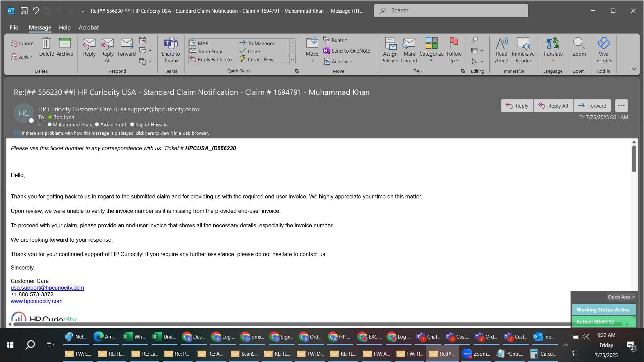Collapse the ribbon using the chevron
The image size is (644, 362).
pos(634,69)
